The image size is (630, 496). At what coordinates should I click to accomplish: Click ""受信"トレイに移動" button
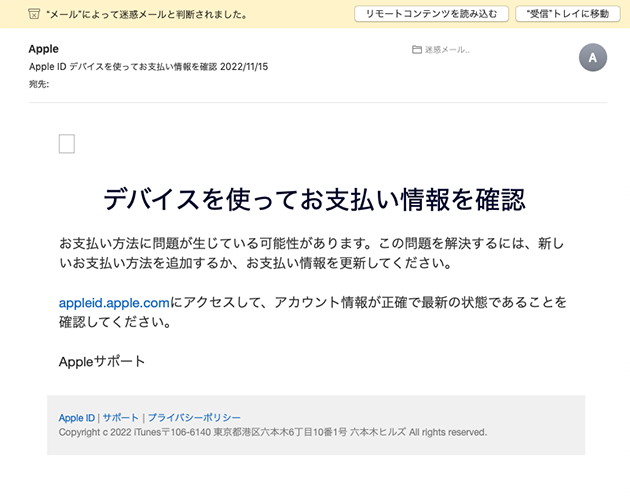point(568,14)
